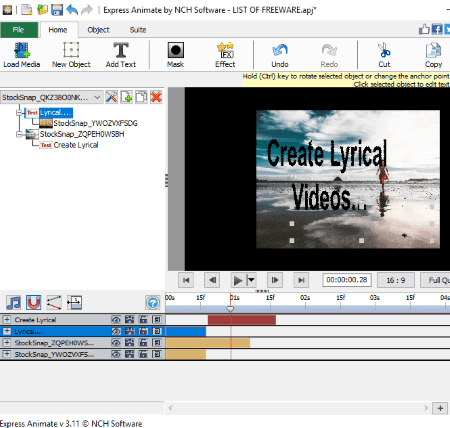Toggle visibility eye of Lyrical.... layer
450x428 pixels.
[x=116, y=331]
